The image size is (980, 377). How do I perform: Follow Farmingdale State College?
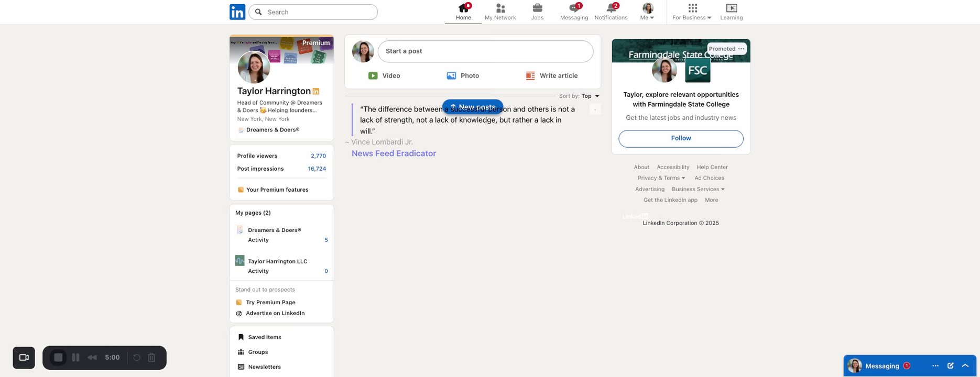coord(681,139)
